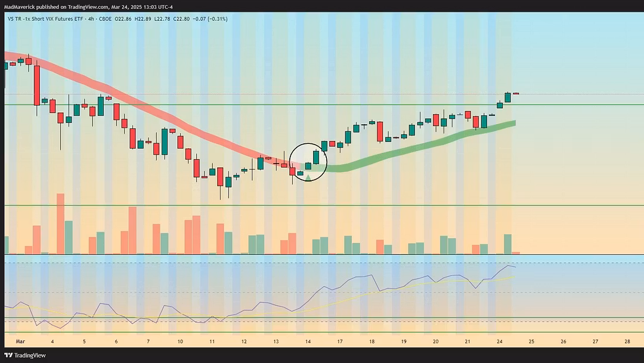Screen dimensions: 644x363
Task: Click the green up-triangle signal marker below candles
Action: [x=308, y=177]
